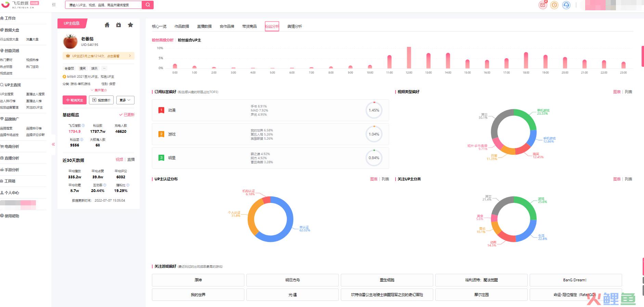Switch 关注UP主分类 to 图表 view
The height and width of the screenshot is (307, 644).
[x=617, y=179]
